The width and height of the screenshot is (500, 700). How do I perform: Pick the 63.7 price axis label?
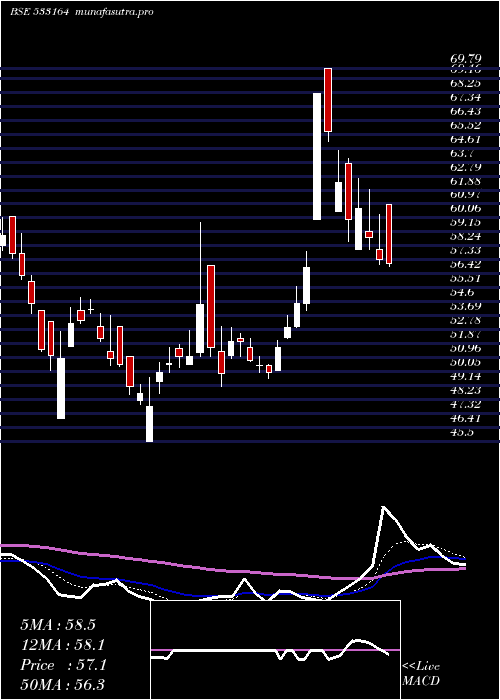pyautogui.click(x=462, y=153)
